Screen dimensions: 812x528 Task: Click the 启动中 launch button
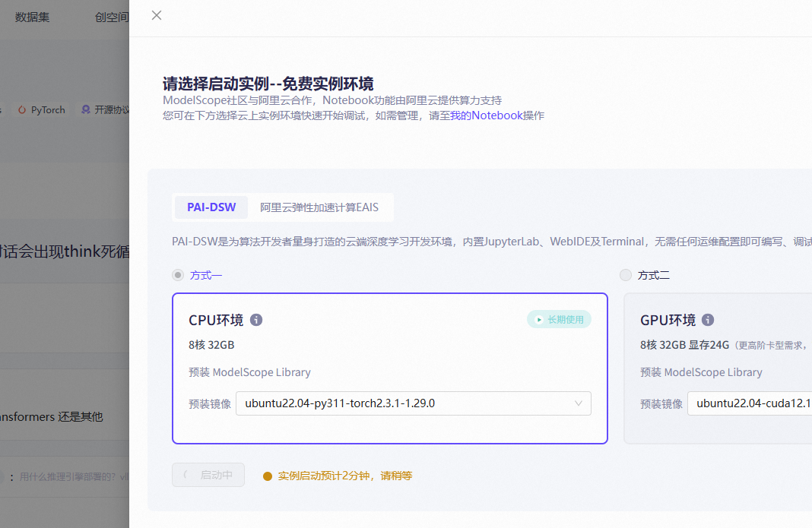[208, 475]
